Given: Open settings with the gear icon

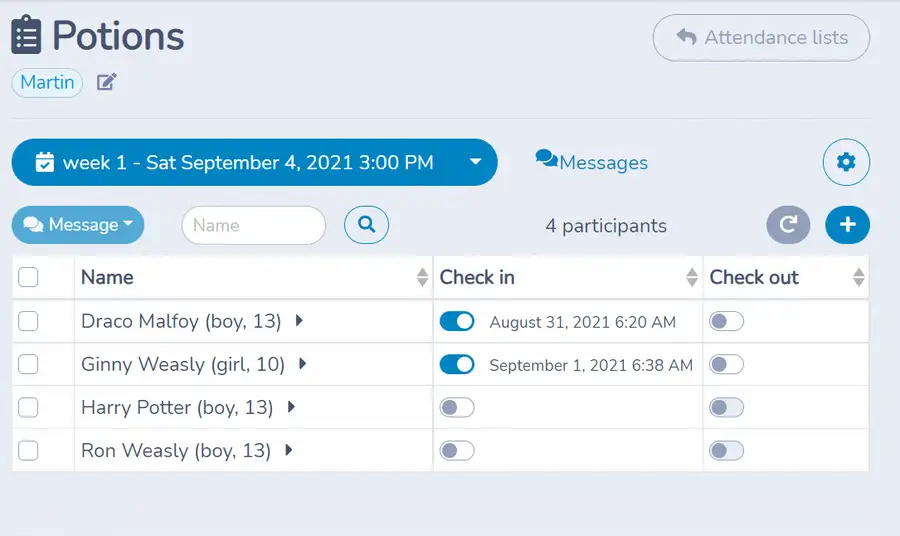Looking at the screenshot, I should (x=846, y=162).
